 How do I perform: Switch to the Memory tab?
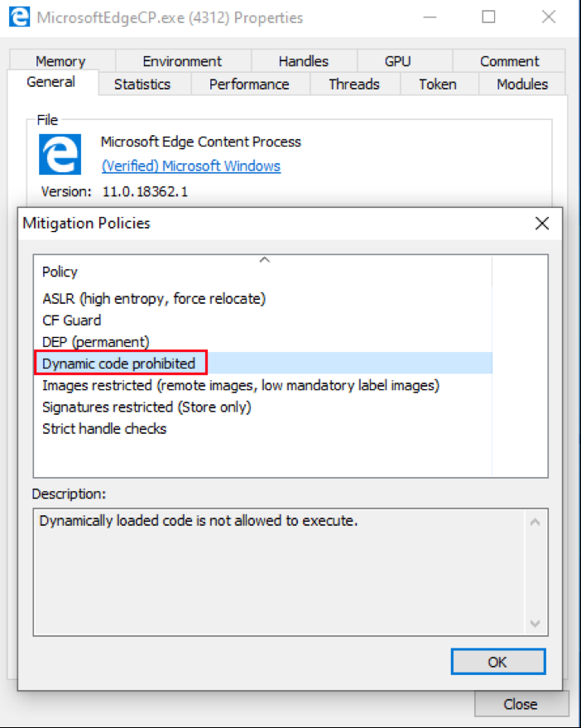pyautogui.click(x=60, y=61)
